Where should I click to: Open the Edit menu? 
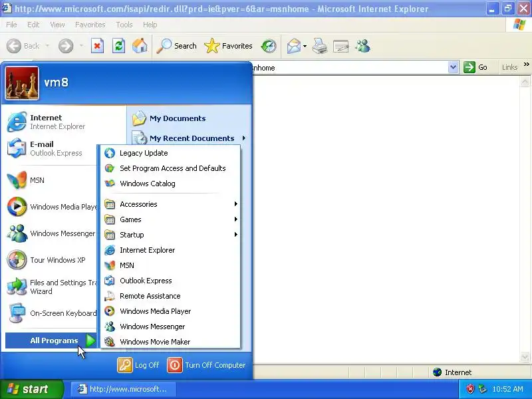click(33, 25)
